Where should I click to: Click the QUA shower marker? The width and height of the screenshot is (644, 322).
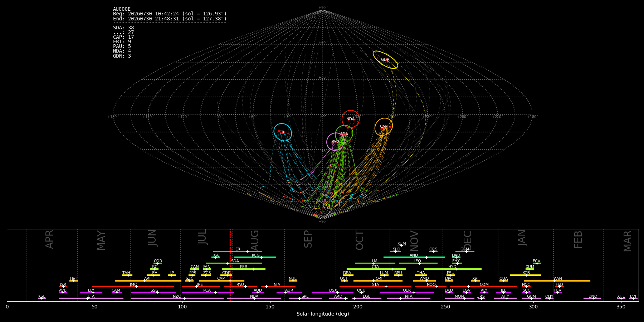503,281
